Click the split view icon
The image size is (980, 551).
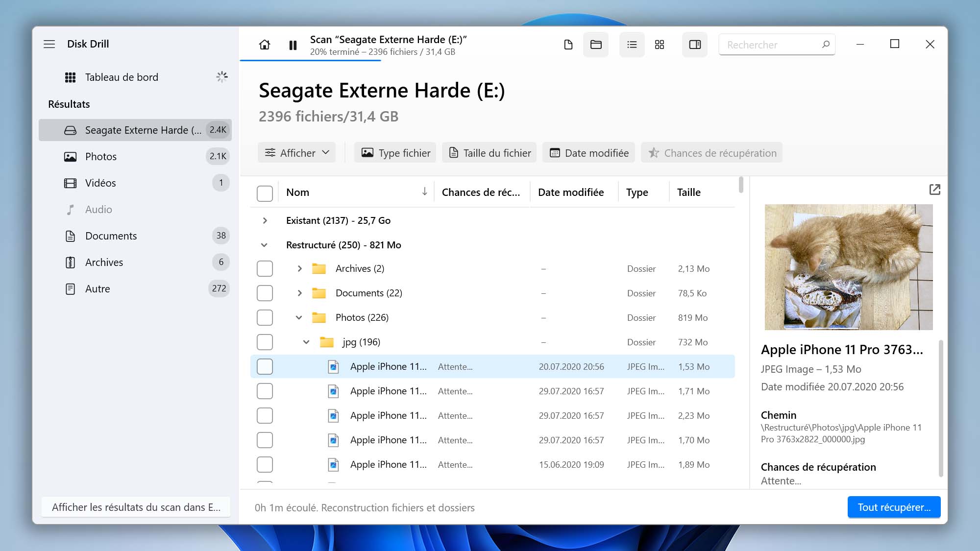(696, 45)
